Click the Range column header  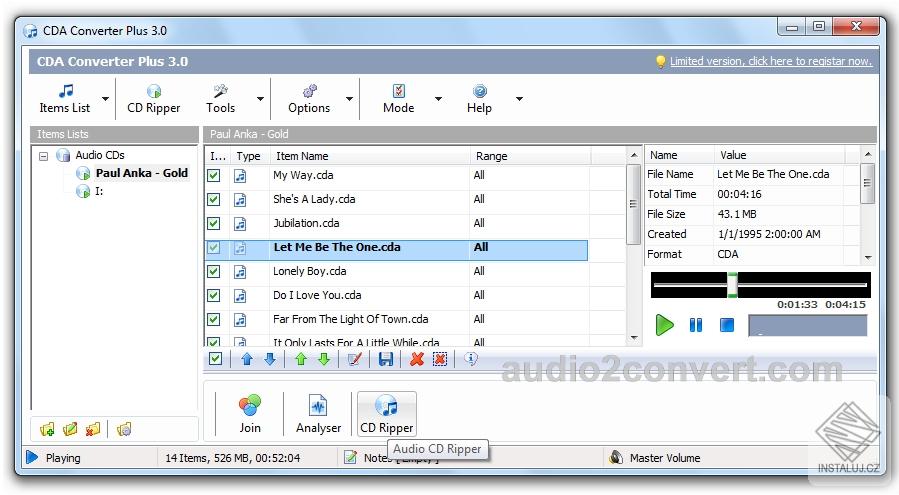point(531,156)
